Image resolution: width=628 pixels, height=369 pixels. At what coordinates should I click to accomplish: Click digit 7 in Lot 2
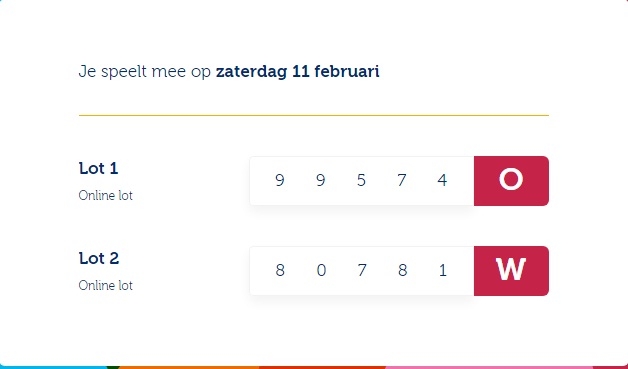pyautogui.click(x=362, y=270)
